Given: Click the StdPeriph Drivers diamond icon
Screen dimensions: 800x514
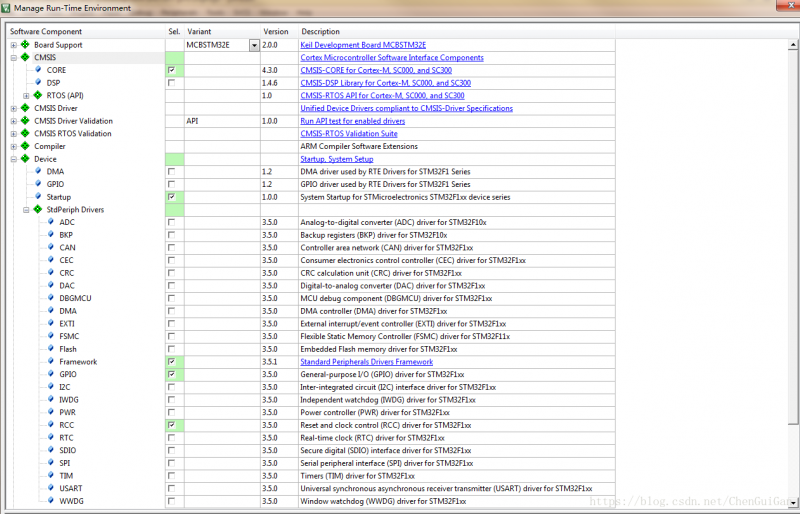Looking at the screenshot, I should (x=38, y=210).
